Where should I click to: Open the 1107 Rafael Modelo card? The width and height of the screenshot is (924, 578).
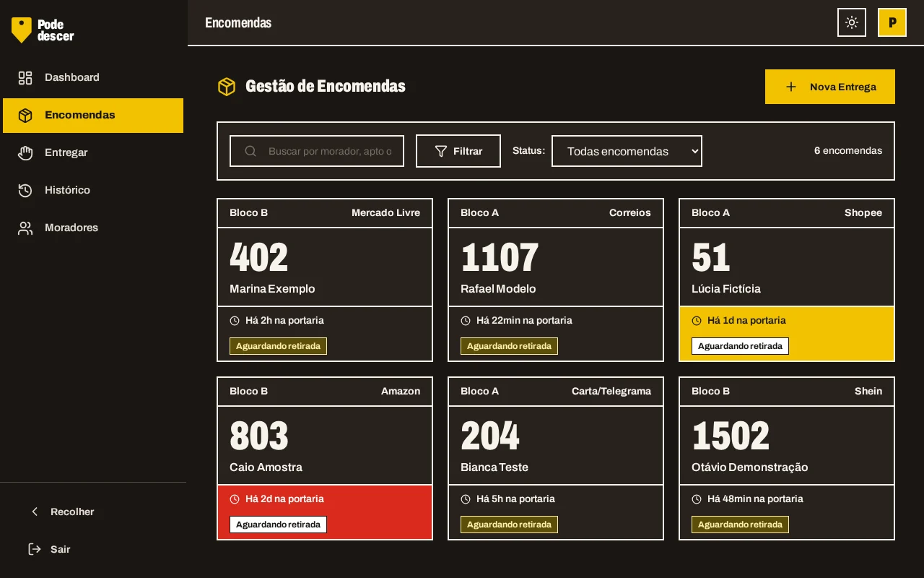point(556,280)
